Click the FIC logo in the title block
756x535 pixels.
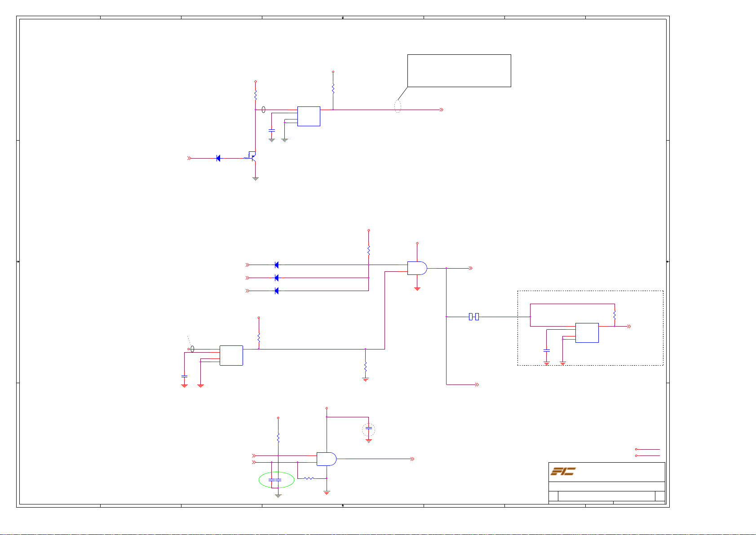tap(563, 471)
